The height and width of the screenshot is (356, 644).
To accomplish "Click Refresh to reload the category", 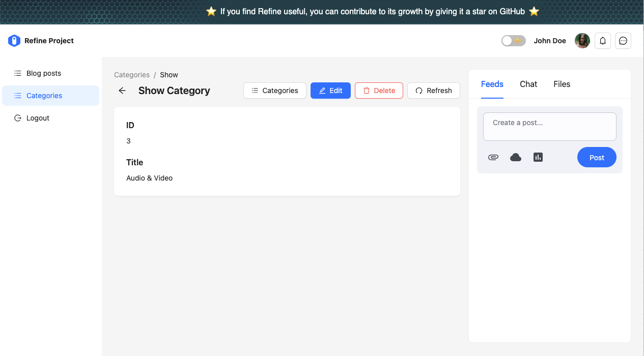I will (x=434, y=90).
